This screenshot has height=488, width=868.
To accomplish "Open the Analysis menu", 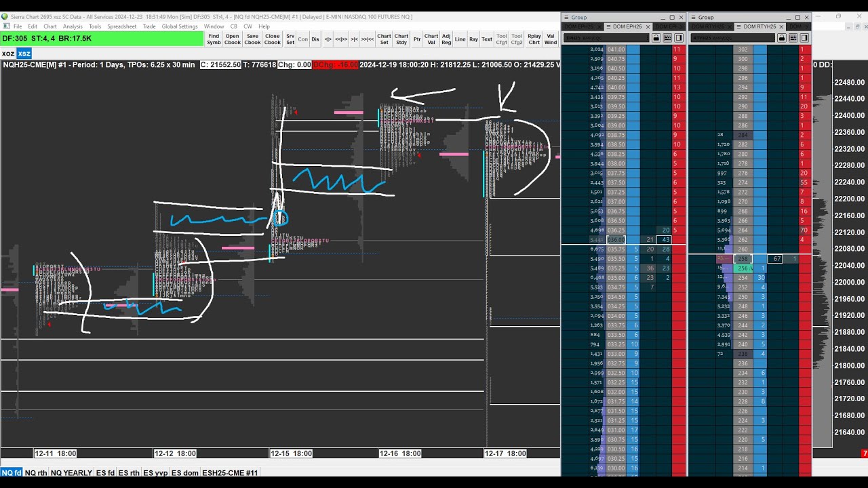I will (73, 26).
